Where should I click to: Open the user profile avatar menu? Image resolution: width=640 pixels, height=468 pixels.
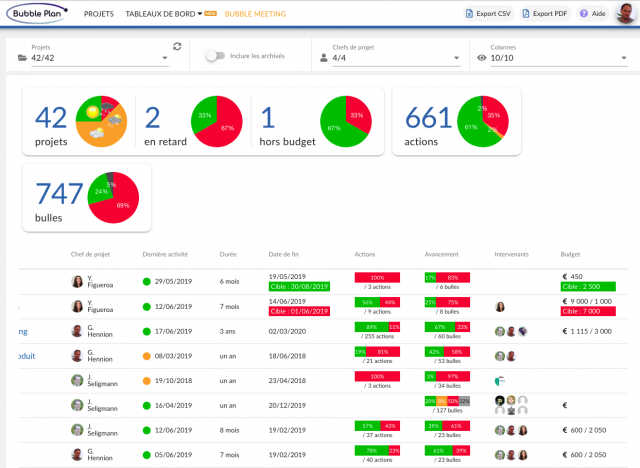click(624, 14)
